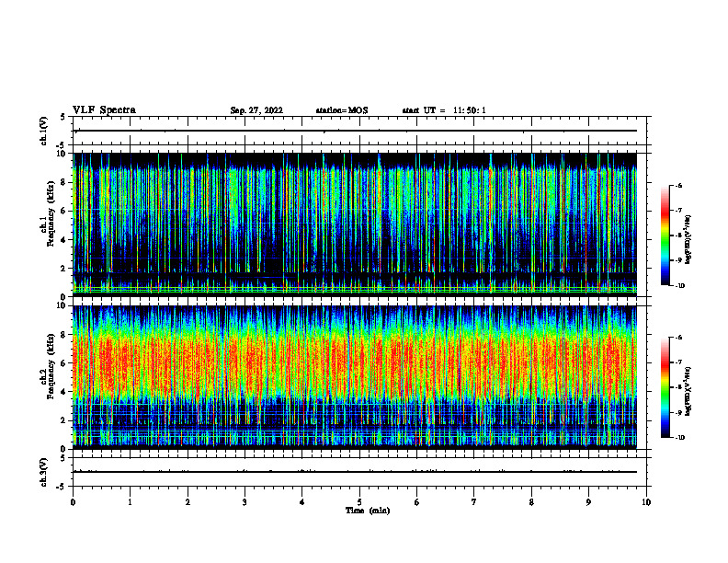The height and width of the screenshot is (563, 728).
Task: Click the ch.2 spectrogram color scale bar
Action: [x=665, y=387]
